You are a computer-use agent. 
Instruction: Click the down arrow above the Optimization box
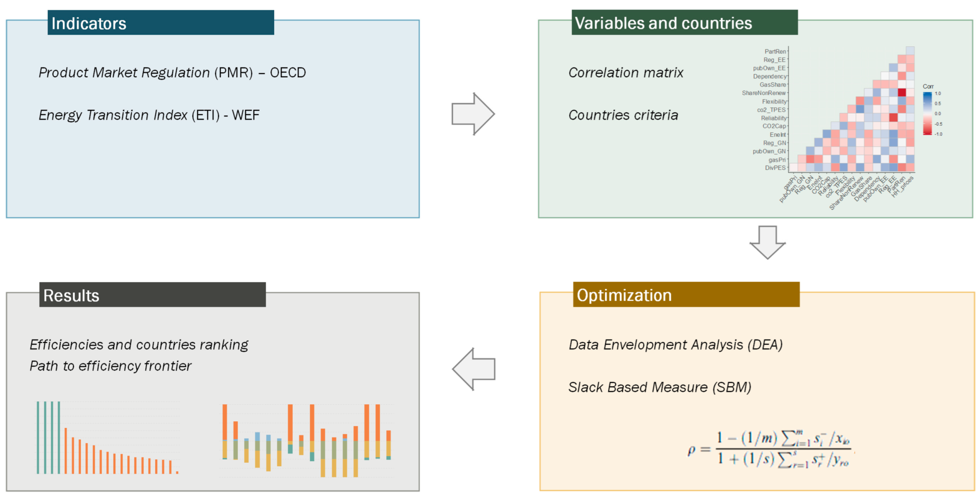(767, 242)
